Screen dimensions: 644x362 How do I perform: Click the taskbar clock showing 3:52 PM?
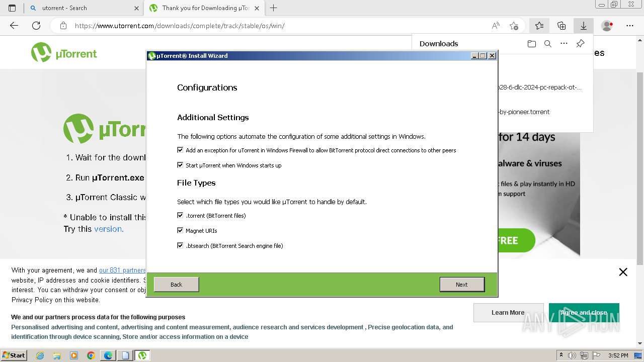pyautogui.click(x=618, y=355)
